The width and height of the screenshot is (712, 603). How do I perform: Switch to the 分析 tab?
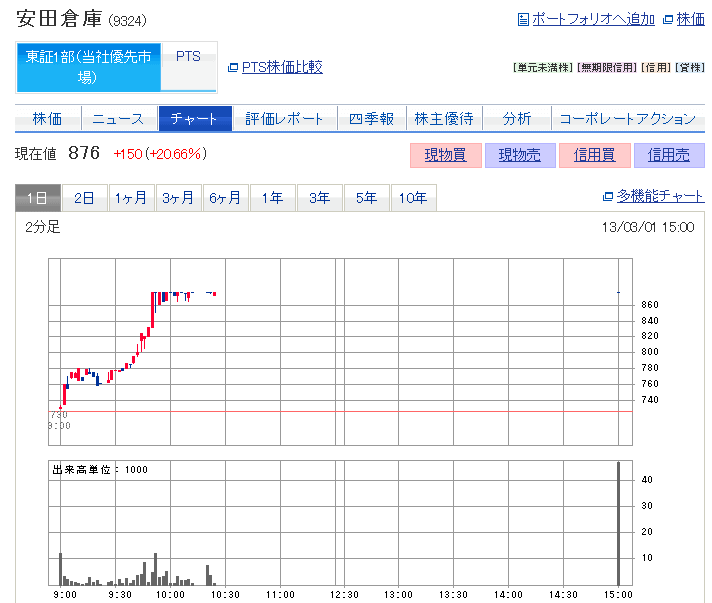[517, 119]
